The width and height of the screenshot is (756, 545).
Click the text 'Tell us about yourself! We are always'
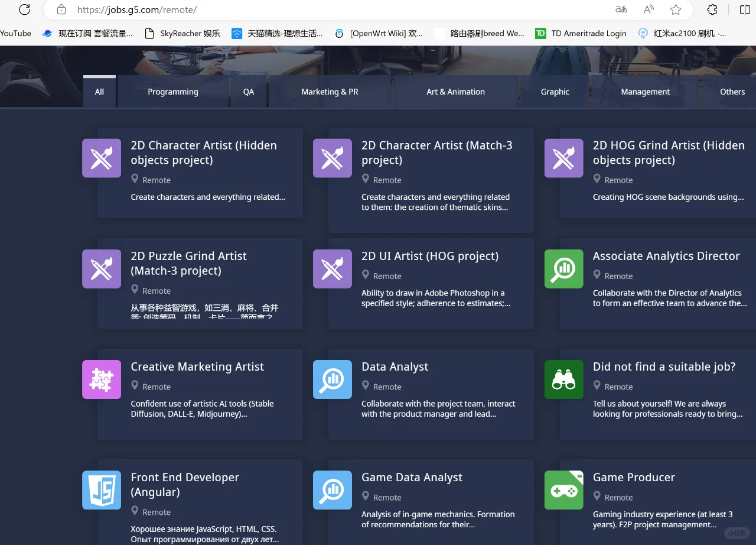[x=659, y=404]
